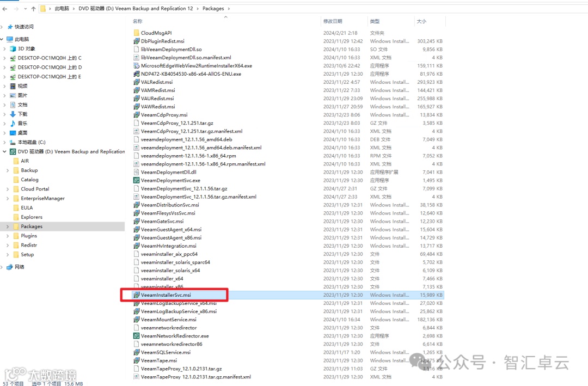This screenshot has width=588, height=386.
Task: Select file VeeamGuestAgent_x64.msi
Action: (x=171, y=230)
